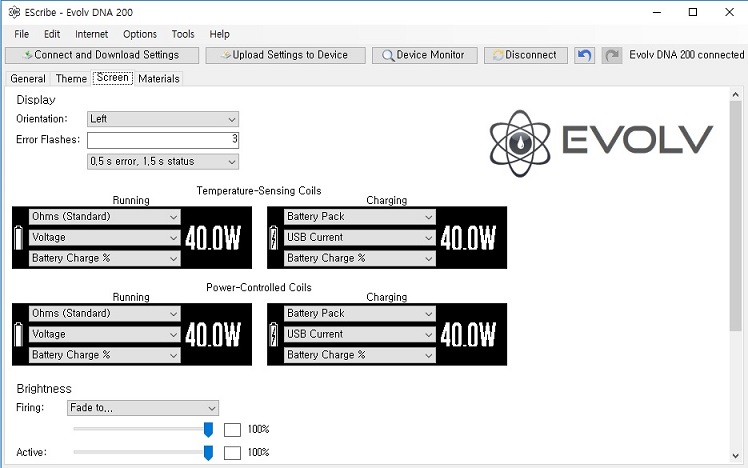Open the Tools menu
Screen dimensions: 748x468
click(183, 34)
